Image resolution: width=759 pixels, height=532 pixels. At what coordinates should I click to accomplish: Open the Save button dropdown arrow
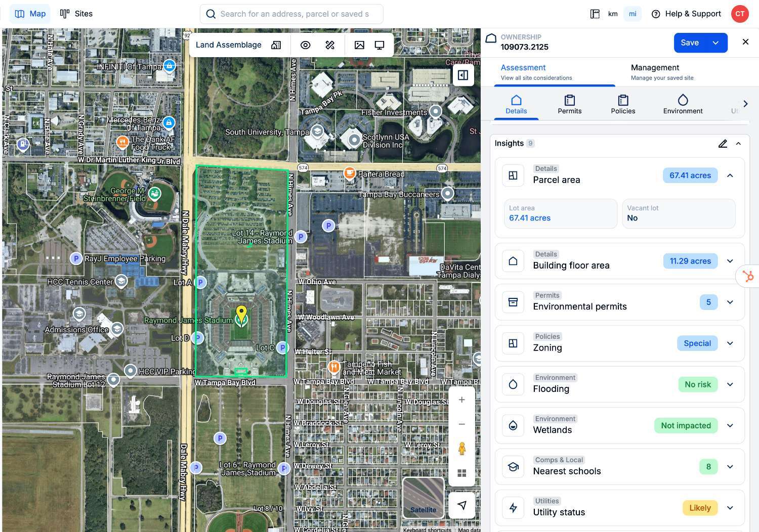[715, 43]
